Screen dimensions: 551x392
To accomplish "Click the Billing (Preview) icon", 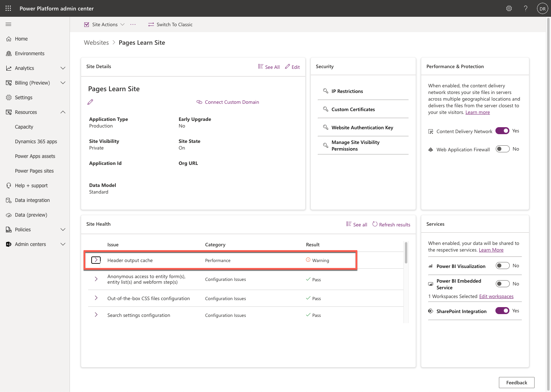I will [9, 83].
